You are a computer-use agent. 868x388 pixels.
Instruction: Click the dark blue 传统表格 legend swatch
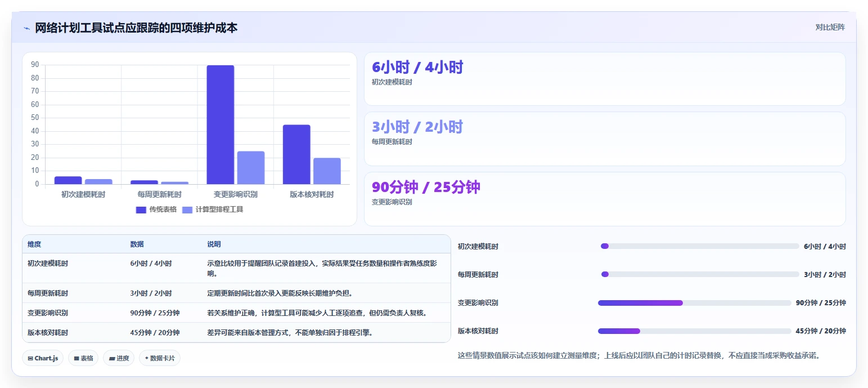click(x=141, y=209)
